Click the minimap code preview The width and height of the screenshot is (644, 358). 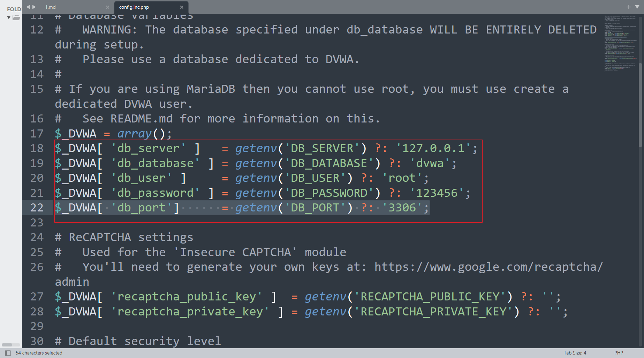coord(621,43)
